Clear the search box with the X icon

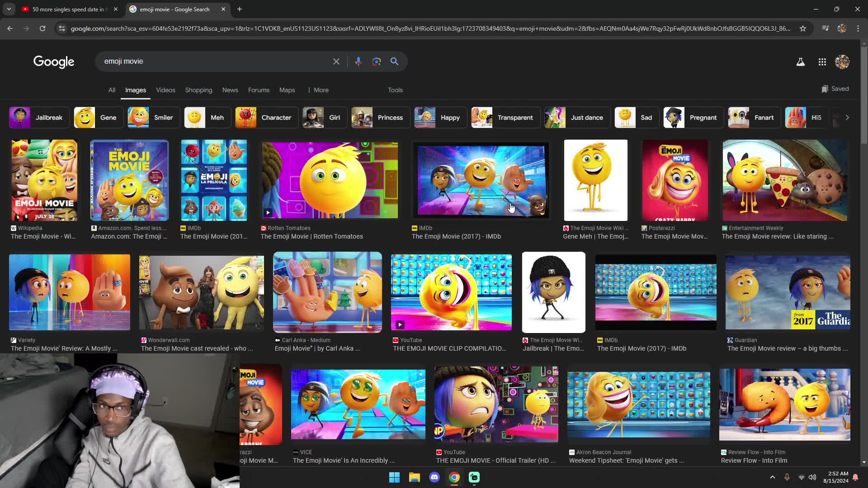[x=336, y=61]
